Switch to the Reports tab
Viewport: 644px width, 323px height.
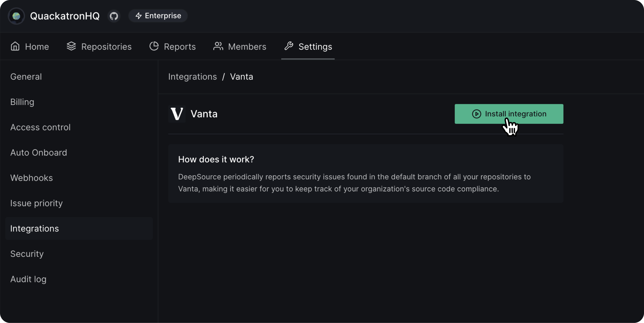(x=180, y=47)
